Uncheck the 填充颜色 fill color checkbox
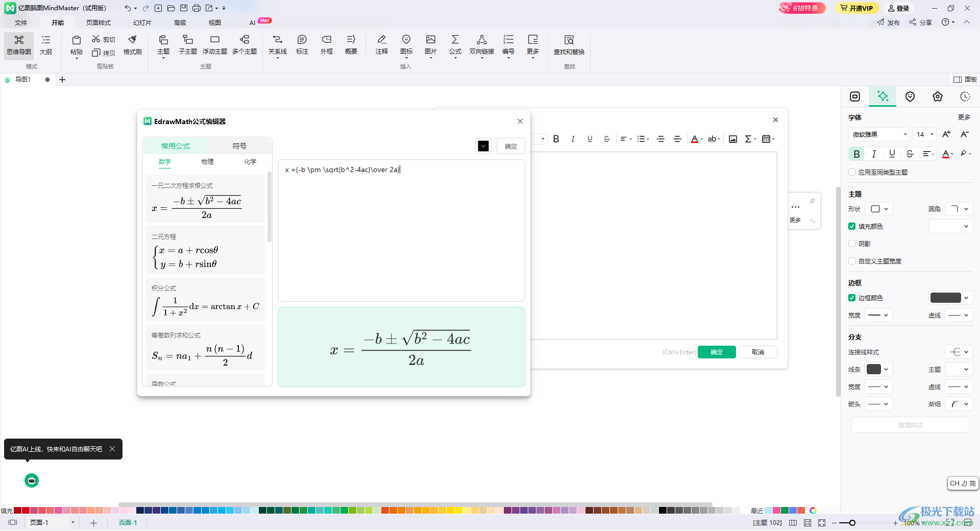The width and height of the screenshot is (980, 531). (852, 226)
